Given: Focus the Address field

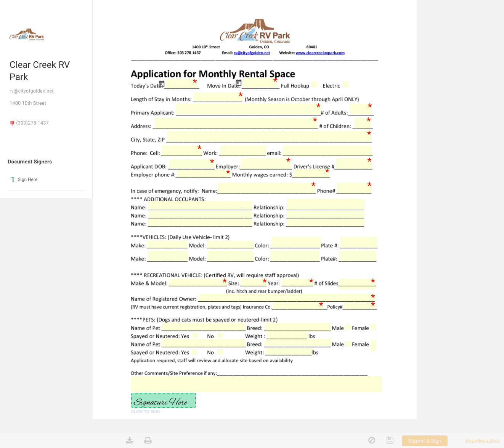Looking at the screenshot, I should coord(235,123).
